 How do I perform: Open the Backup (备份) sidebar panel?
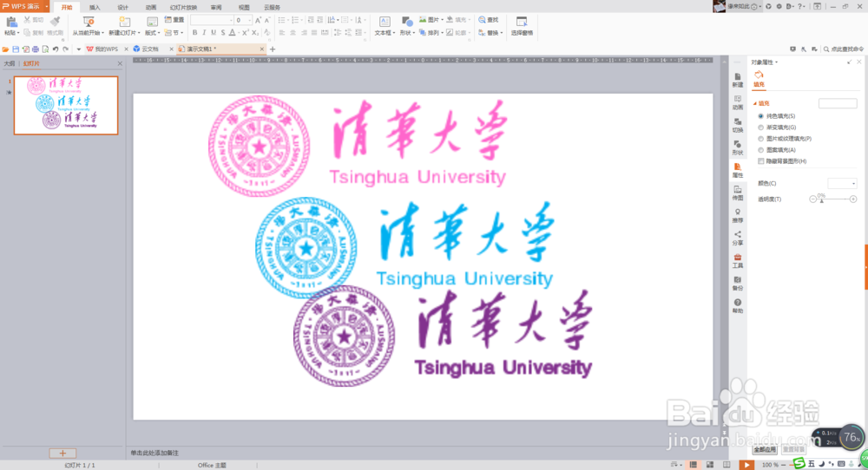point(737,284)
